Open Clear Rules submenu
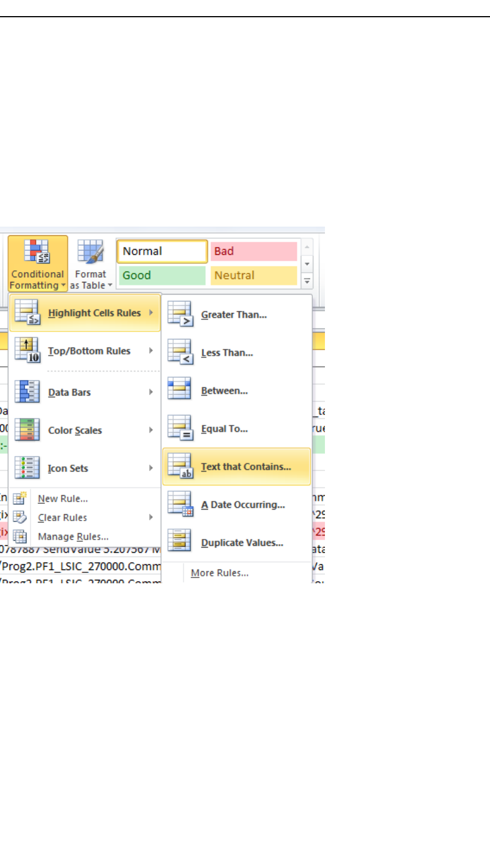 pos(85,518)
